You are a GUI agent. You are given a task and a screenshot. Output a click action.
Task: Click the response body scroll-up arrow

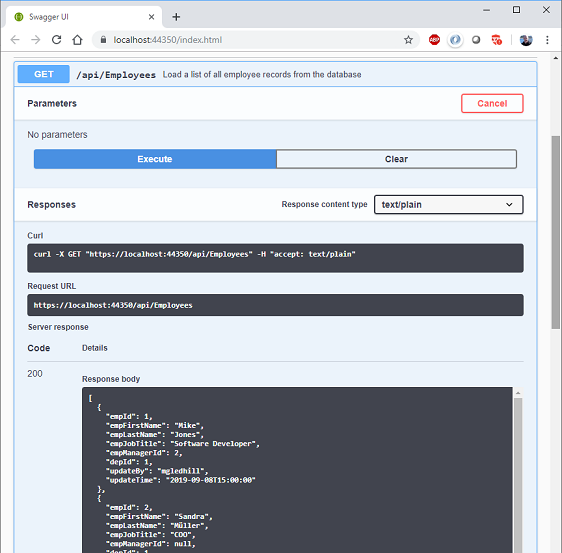518,393
